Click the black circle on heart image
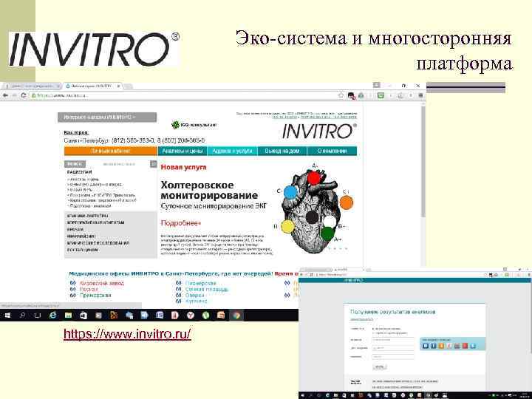This screenshot has height=399, width=532. pos(312,217)
